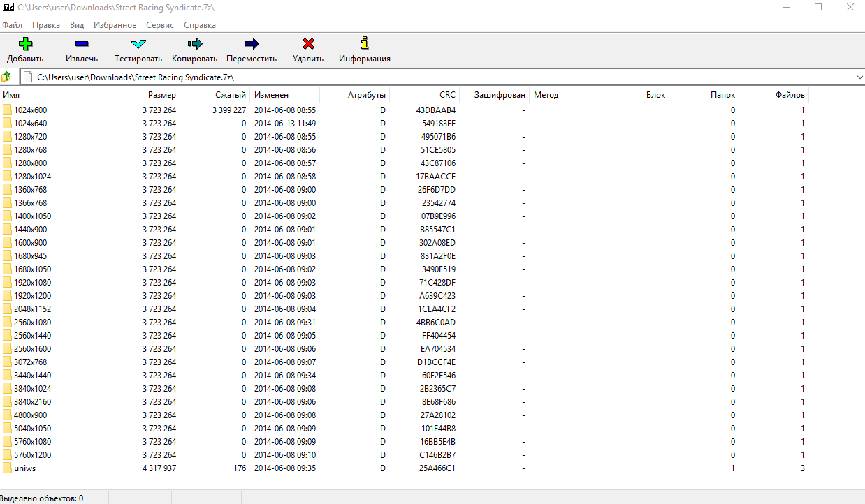Select the 3840x1024 folder name
Viewport: 865px width, 504px height.
pyautogui.click(x=32, y=388)
